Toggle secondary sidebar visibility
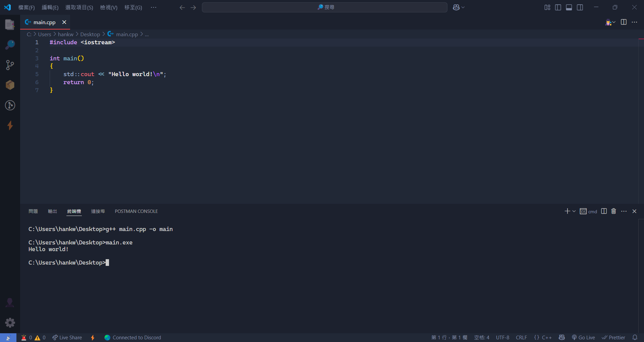Viewport: 644px width, 342px height. 580,7
